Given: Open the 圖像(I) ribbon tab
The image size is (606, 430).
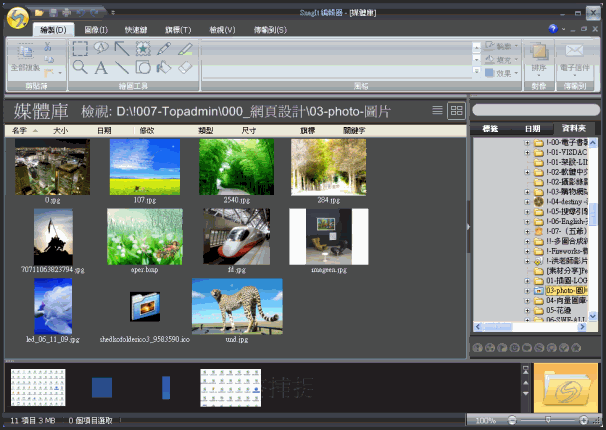Looking at the screenshot, I should pyautogui.click(x=97, y=30).
